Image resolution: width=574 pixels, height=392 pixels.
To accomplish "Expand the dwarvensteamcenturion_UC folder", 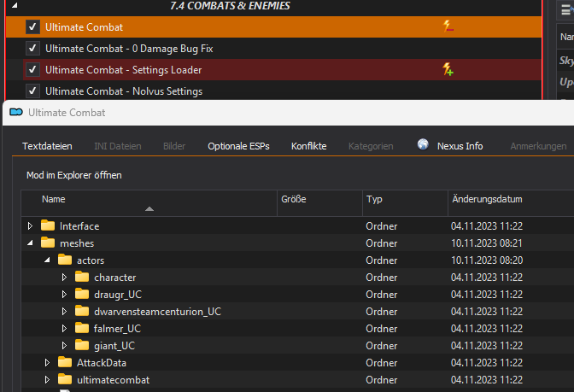I will tap(64, 312).
